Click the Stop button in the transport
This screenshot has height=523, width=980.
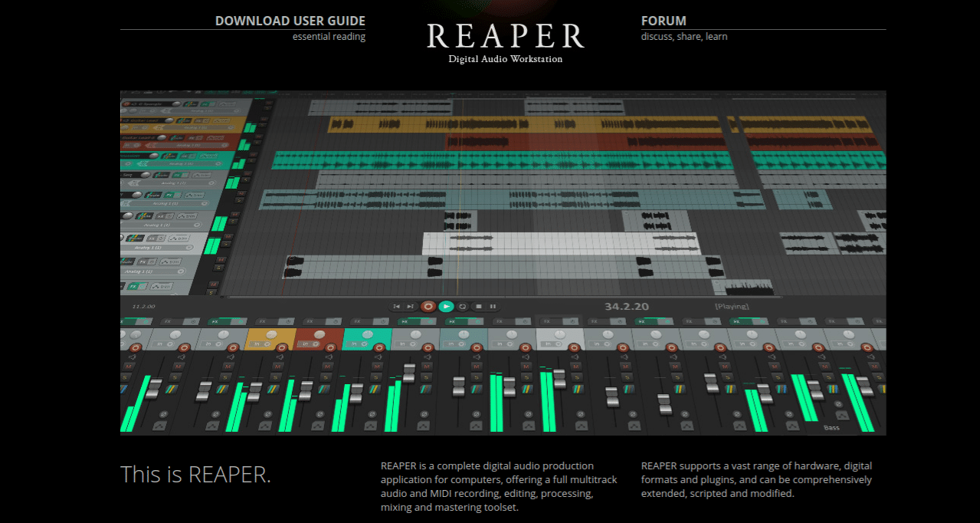478,307
